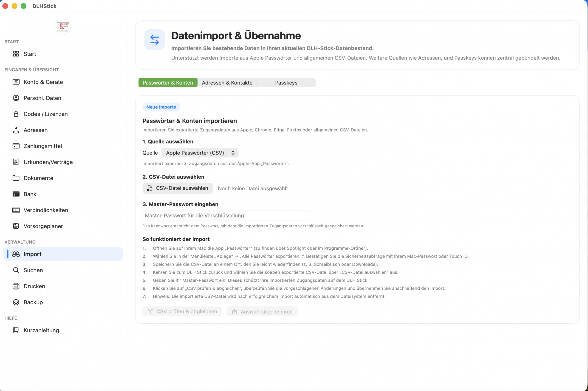This screenshot has height=391, width=588.
Task: Click the lock icon for Codes / Lizenzen
Action: [16, 114]
